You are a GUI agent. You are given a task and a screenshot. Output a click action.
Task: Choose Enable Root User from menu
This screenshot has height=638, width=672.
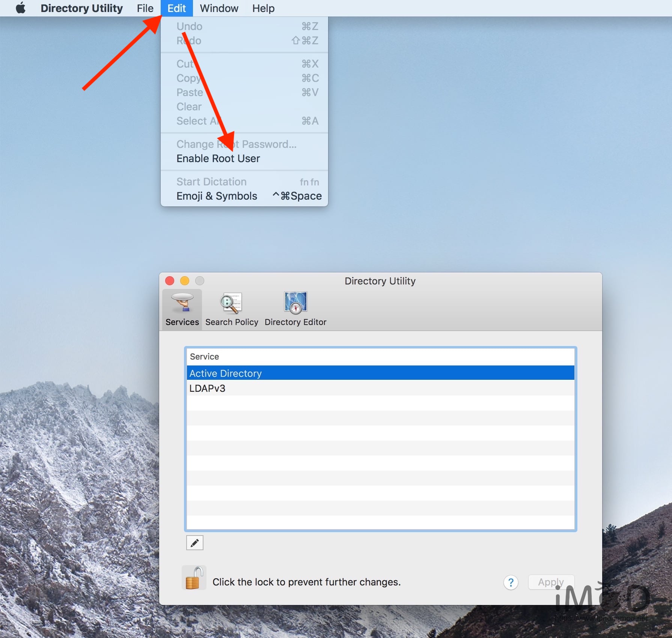[x=218, y=158]
